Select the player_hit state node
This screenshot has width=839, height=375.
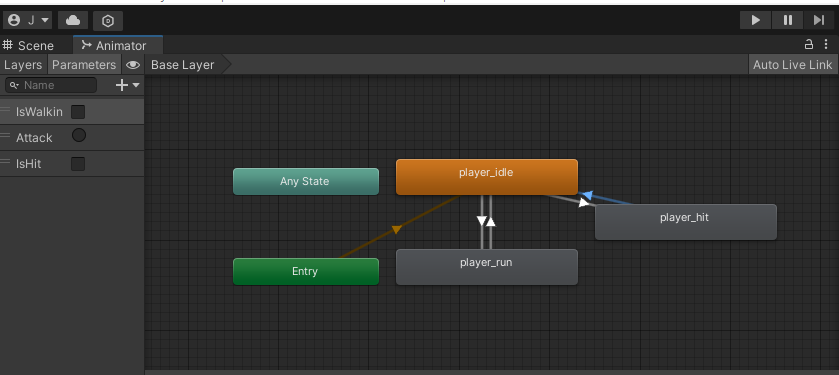click(x=685, y=222)
